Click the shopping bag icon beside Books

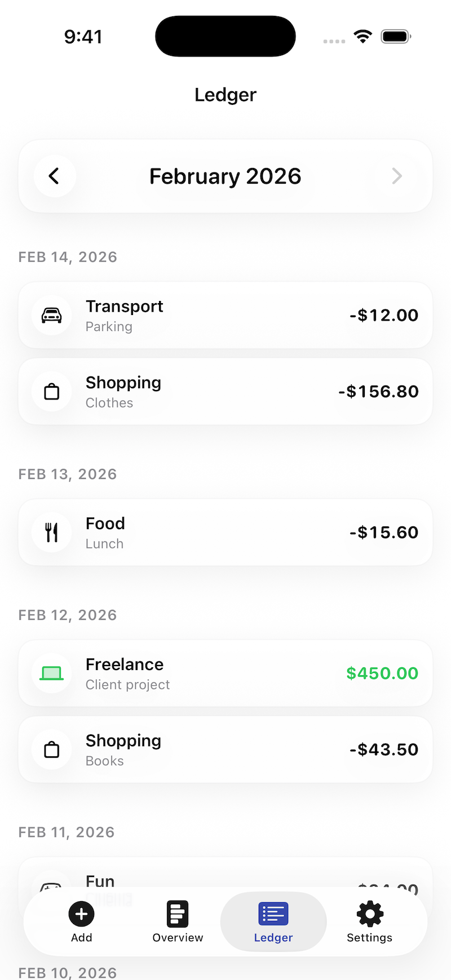52,750
